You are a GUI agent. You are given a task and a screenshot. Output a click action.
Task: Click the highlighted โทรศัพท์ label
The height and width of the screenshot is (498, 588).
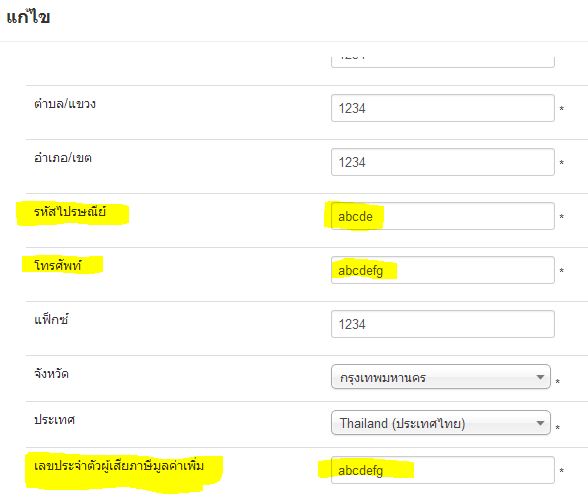[57, 266]
